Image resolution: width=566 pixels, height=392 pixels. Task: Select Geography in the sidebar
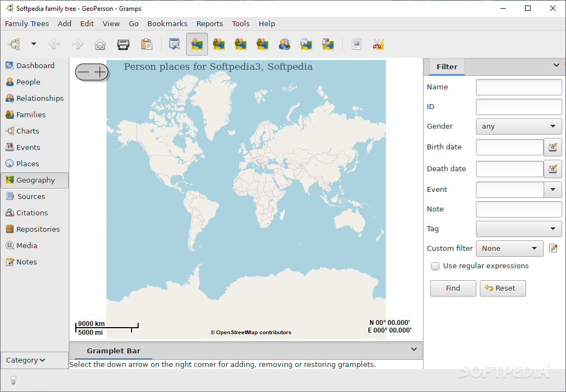tap(34, 180)
